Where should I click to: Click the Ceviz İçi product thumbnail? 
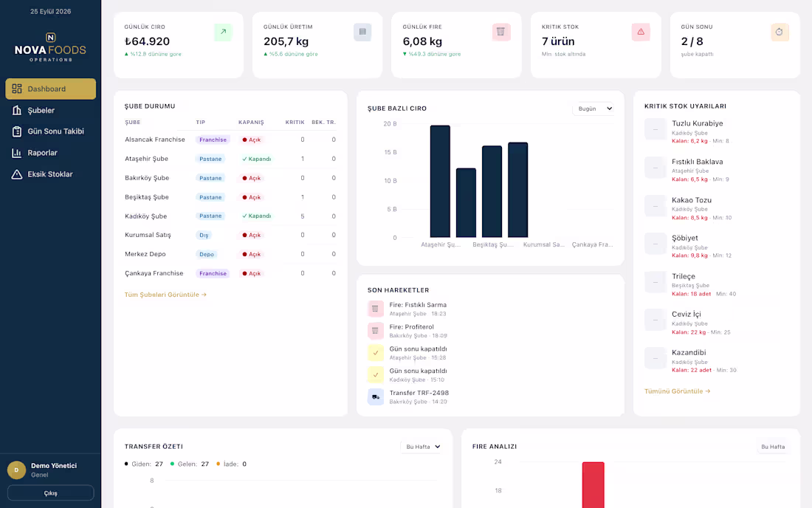[x=655, y=320]
